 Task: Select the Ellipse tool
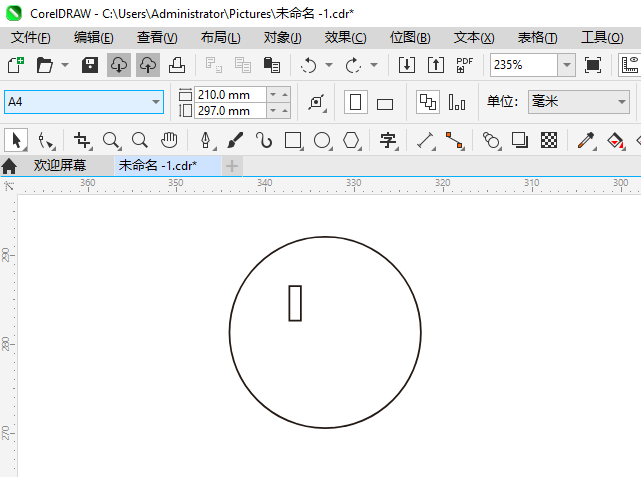click(x=322, y=140)
